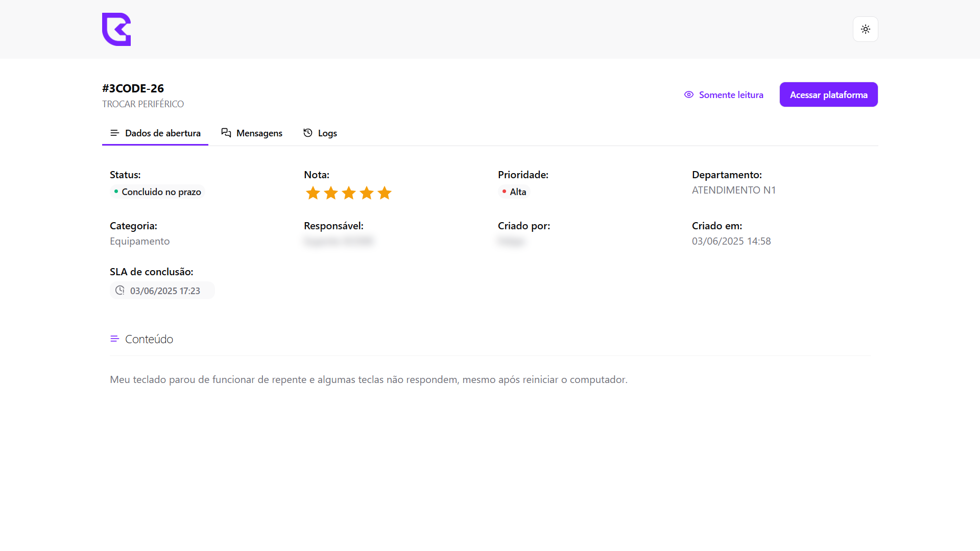Click the Equipamento category value
The width and height of the screenshot is (980, 551).
[139, 241]
